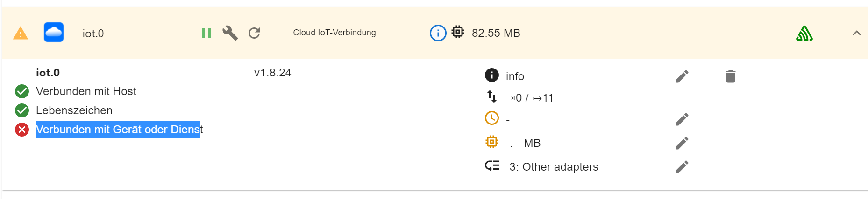This screenshot has width=868, height=199.
Task: Edit the memory limit setting
Action: coord(682,143)
